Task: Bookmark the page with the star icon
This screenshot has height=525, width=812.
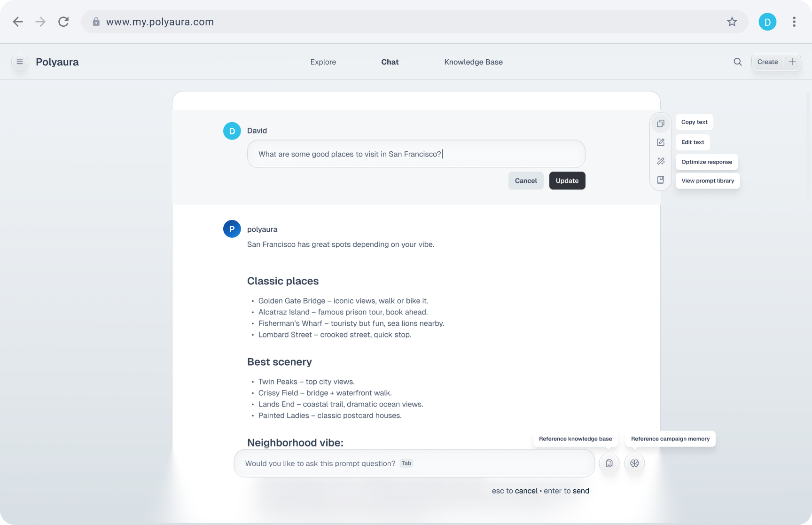Action: coord(732,22)
